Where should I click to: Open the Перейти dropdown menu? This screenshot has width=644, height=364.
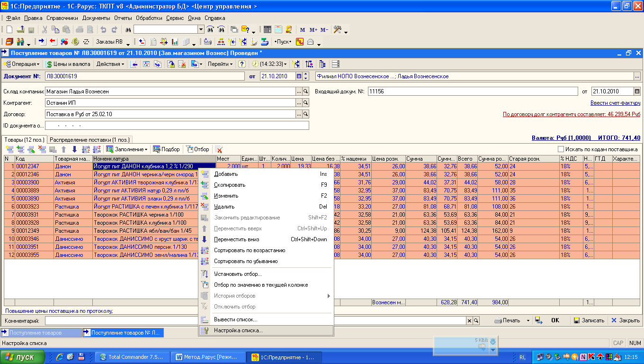[220, 64]
